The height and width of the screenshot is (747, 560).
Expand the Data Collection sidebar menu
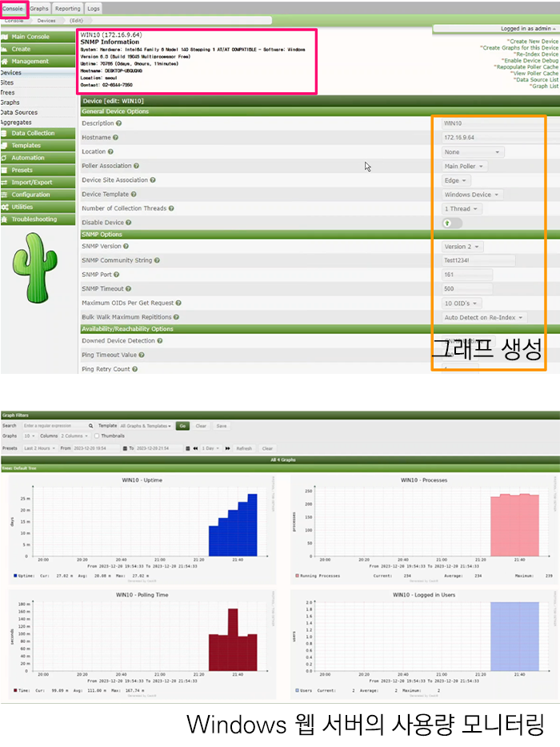tap(38, 134)
